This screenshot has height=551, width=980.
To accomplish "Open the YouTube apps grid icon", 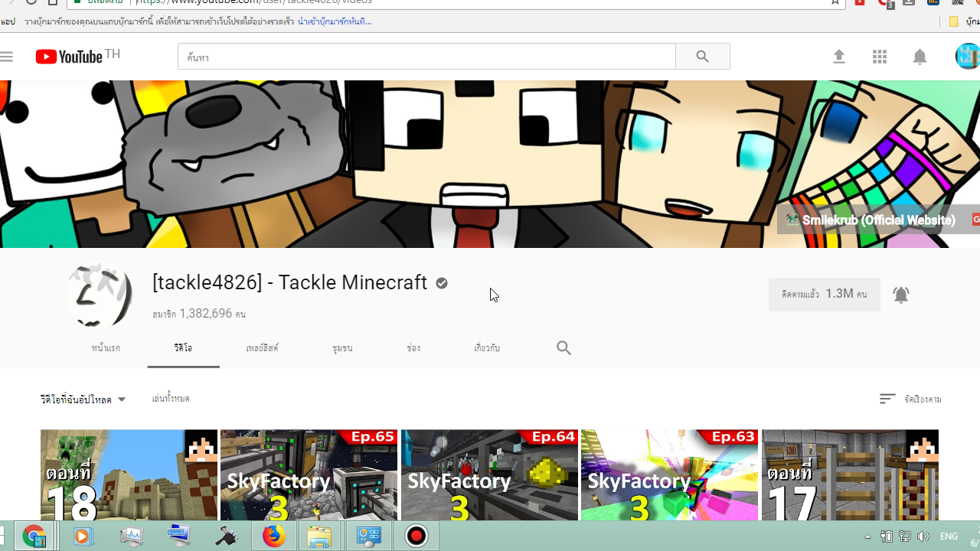I will (879, 57).
